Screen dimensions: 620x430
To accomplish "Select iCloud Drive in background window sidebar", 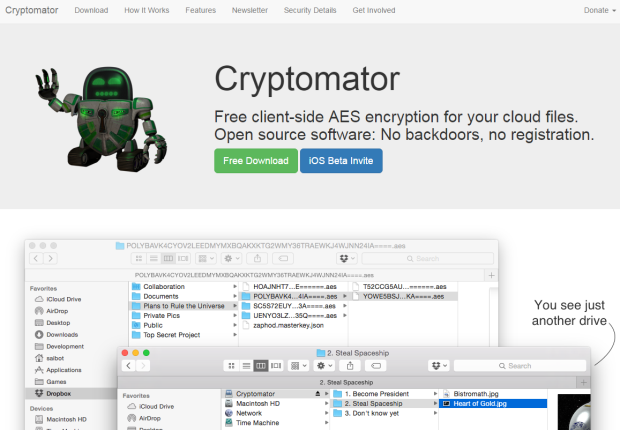I will 59,299.
